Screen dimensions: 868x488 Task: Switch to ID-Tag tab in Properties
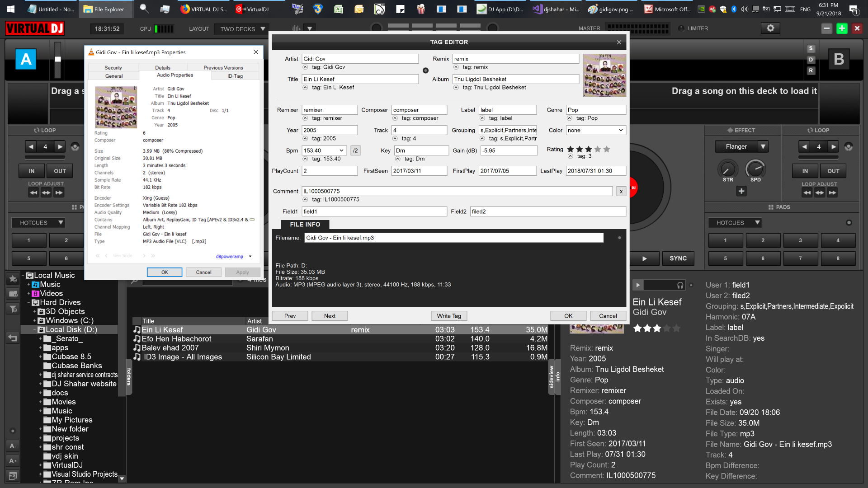pyautogui.click(x=235, y=76)
